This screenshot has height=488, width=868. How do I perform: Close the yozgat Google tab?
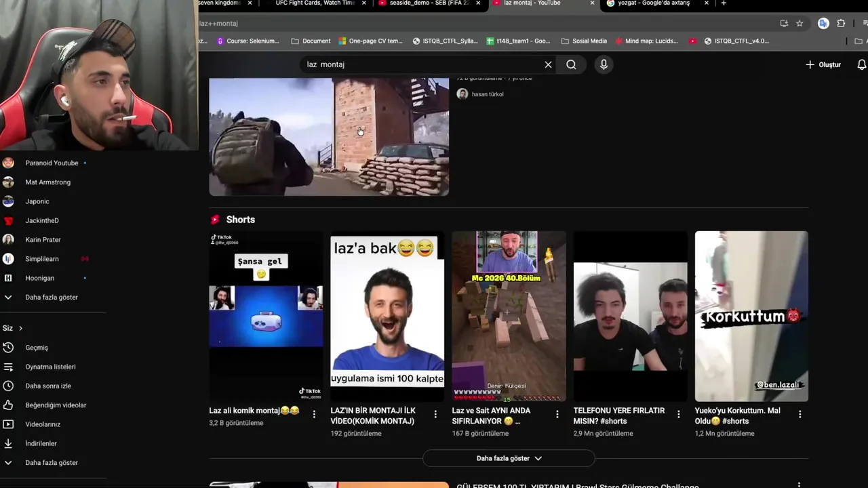click(707, 3)
